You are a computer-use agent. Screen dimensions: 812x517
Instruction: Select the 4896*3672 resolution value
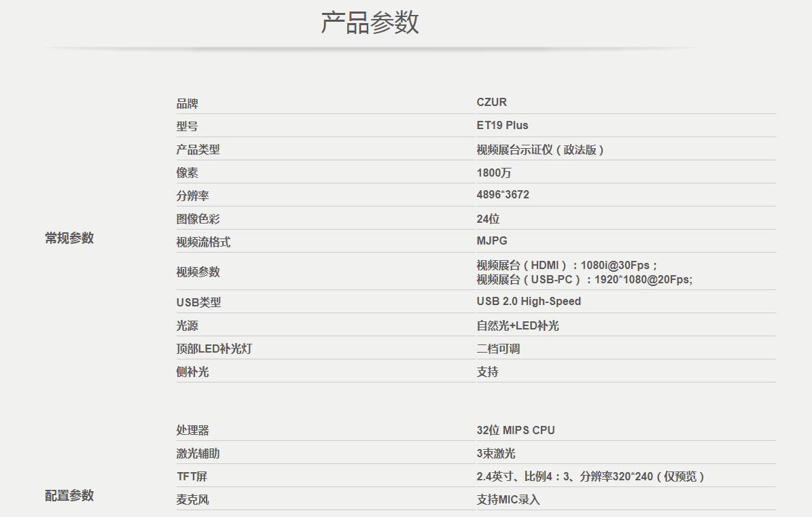click(x=503, y=194)
